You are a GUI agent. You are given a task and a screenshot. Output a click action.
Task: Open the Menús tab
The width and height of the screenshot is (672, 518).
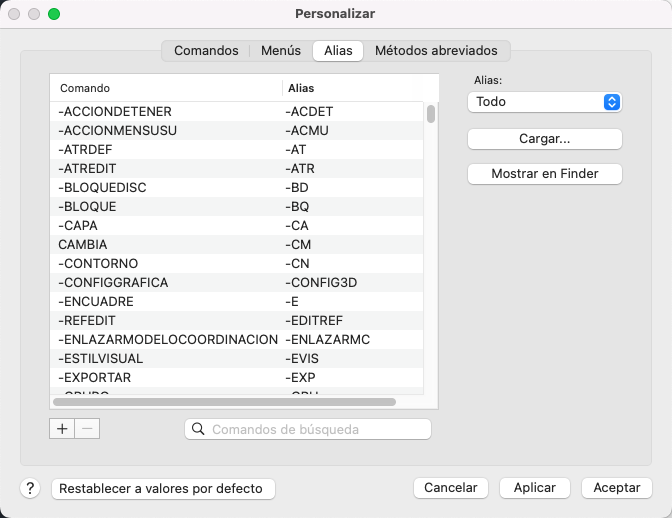280,50
